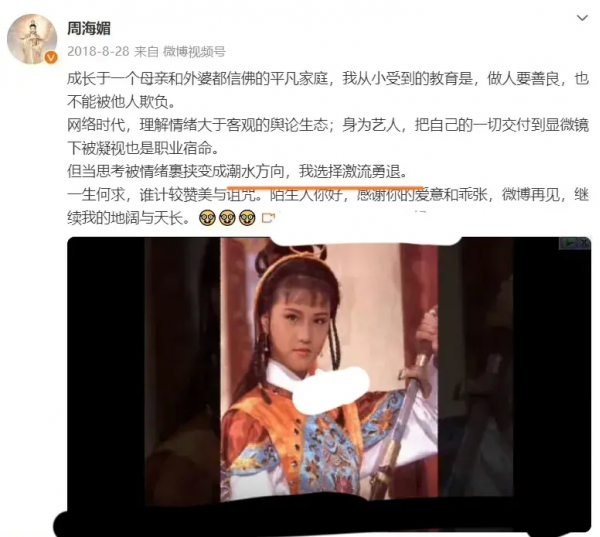The image size is (600, 537).
Task: Click the orange underline highlight mark
Action: click(325, 187)
